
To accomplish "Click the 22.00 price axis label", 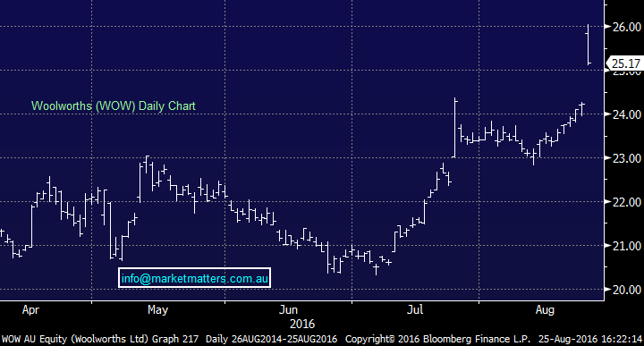I will (627, 202).
